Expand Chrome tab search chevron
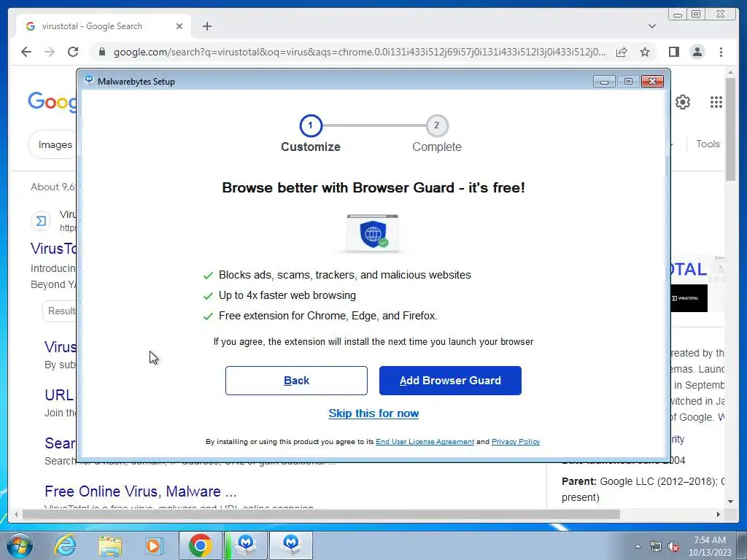 pyautogui.click(x=652, y=26)
